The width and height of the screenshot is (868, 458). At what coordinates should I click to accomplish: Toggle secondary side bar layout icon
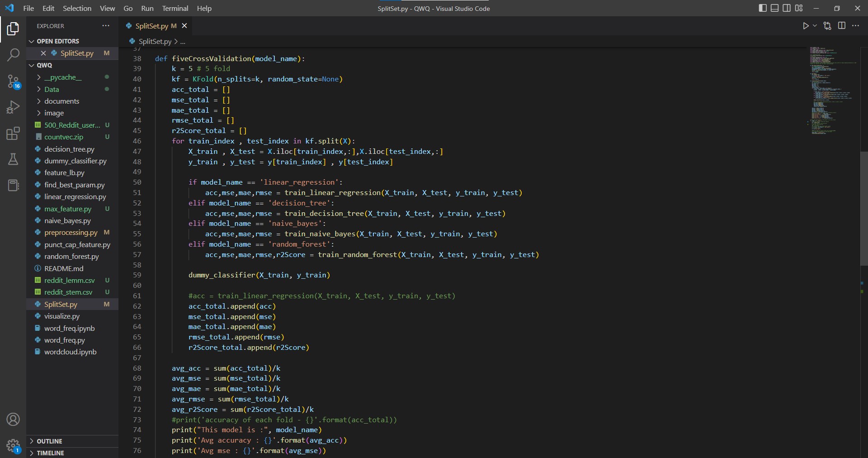tap(787, 8)
